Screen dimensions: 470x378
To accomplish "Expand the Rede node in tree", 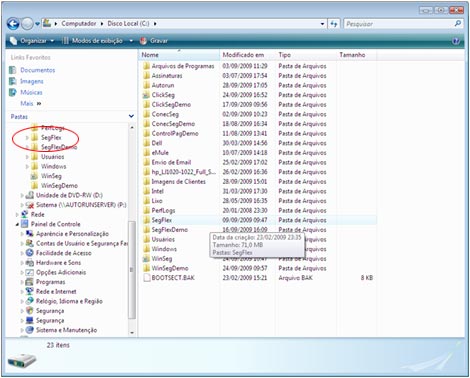I will [x=17, y=215].
